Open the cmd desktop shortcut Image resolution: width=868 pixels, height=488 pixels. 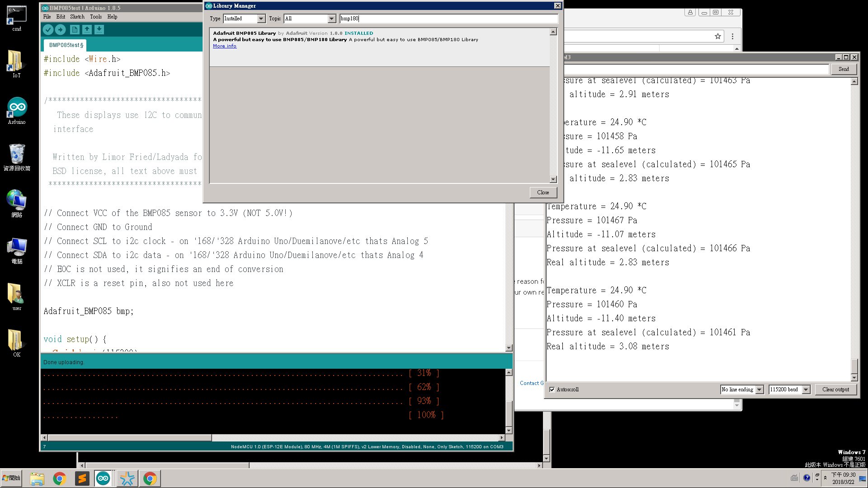tap(17, 19)
